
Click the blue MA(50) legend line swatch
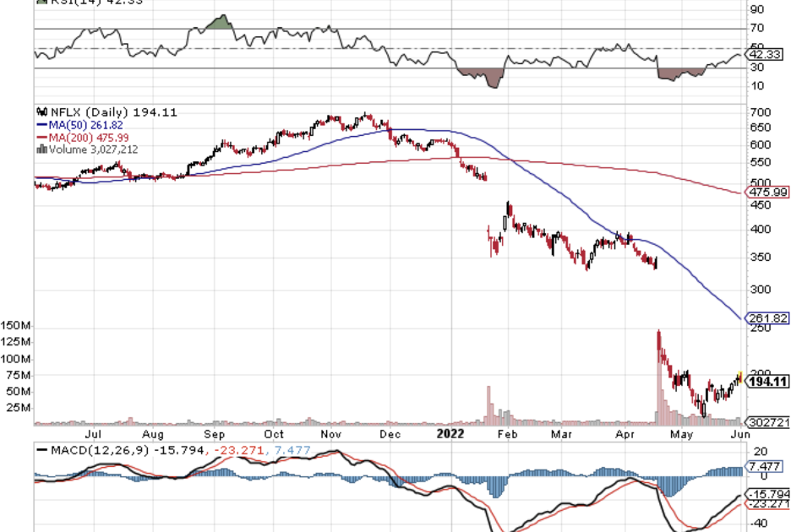pyautogui.click(x=41, y=125)
